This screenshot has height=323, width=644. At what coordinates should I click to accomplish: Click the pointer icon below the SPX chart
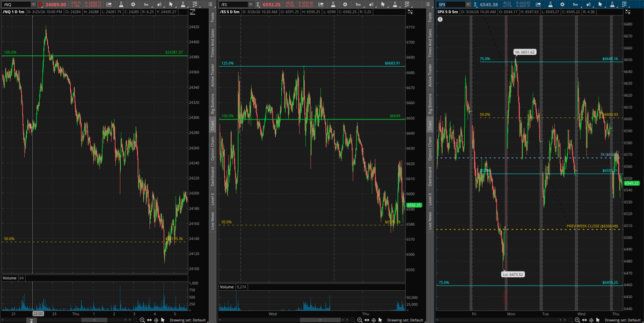pos(598,320)
